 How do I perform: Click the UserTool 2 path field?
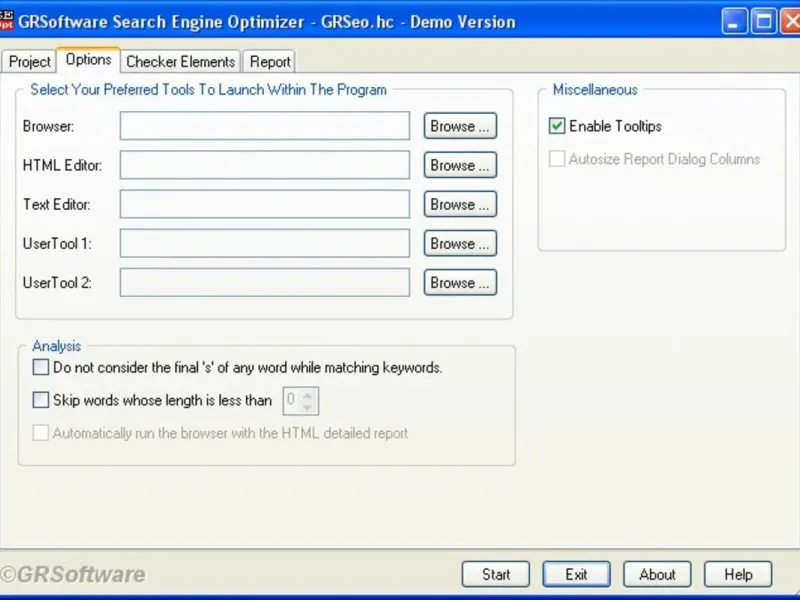[x=265, y=283]
